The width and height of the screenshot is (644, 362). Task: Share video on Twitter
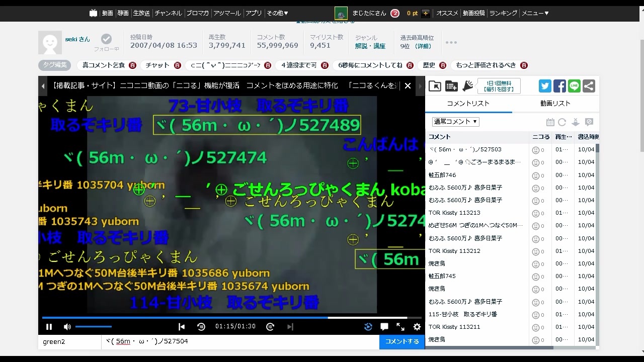545,86
